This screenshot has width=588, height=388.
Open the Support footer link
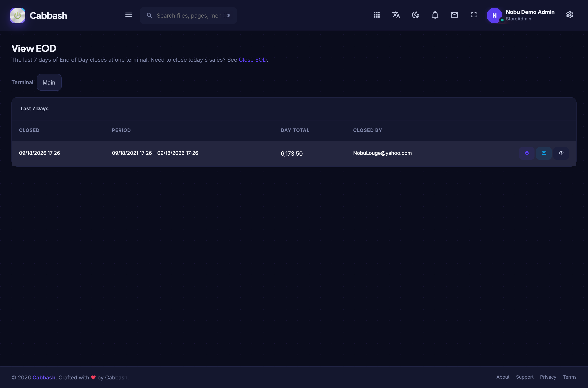pyautogui.click(x=525, y=377)
